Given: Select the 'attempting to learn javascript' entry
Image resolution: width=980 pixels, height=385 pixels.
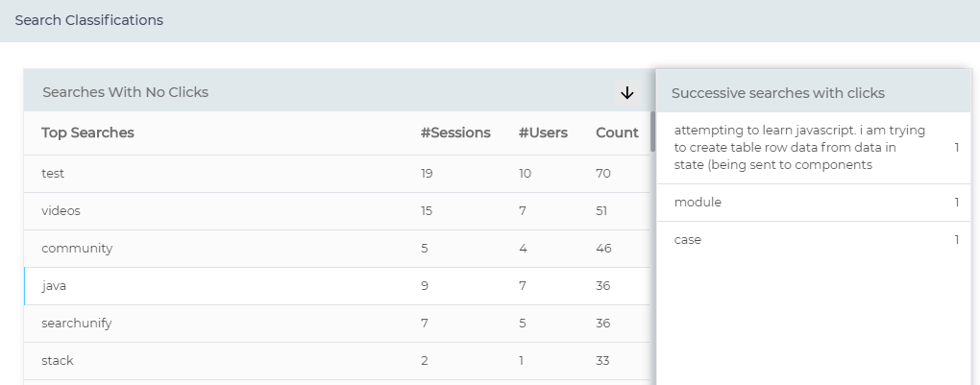Looking at the screenshot, I should click(x=799, y=148).
